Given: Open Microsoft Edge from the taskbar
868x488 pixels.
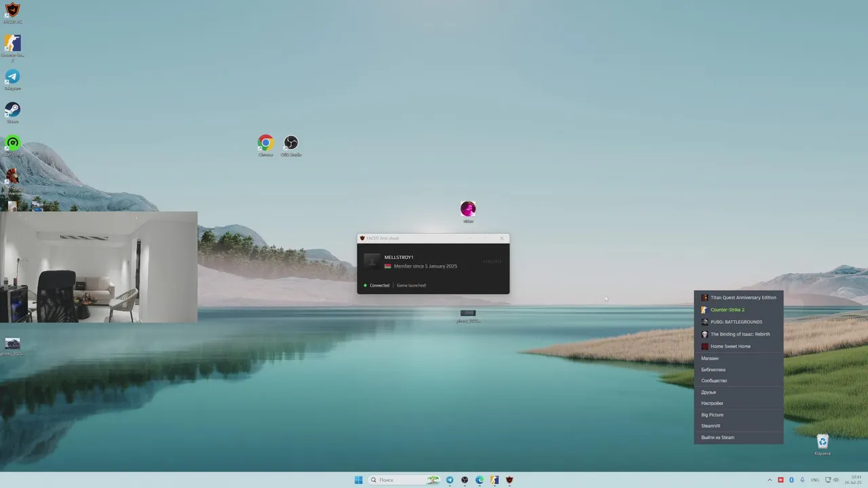Looking at the screenshot, I should tap(479, 480).
